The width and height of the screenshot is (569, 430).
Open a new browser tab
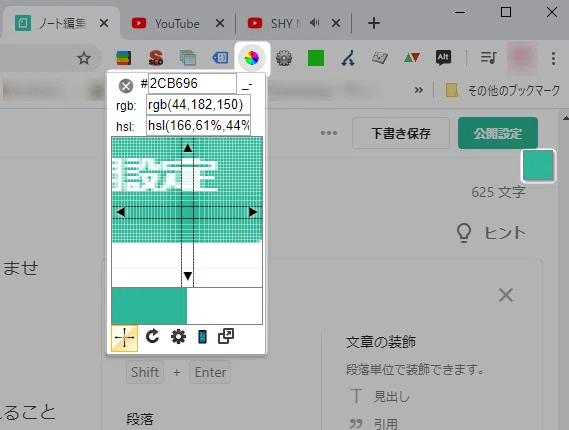[x=374, y=23]
